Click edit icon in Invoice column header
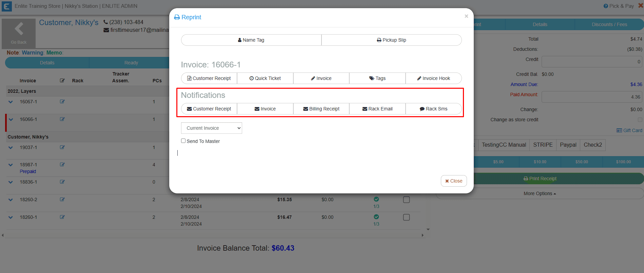This screenshot has width=644, height=273. [x=62, y=81]
